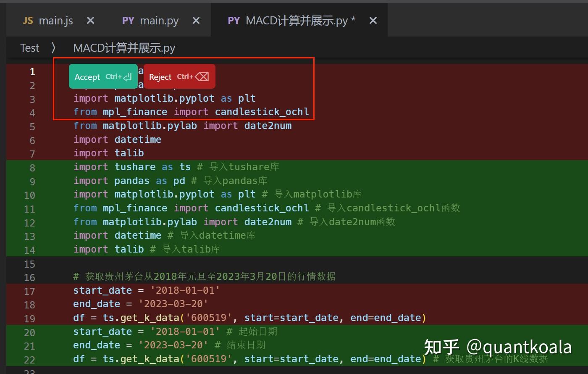Viewport: 588px width, 374px height.
Task: Select line number 8 in gutter
Action: pos(32,168)
